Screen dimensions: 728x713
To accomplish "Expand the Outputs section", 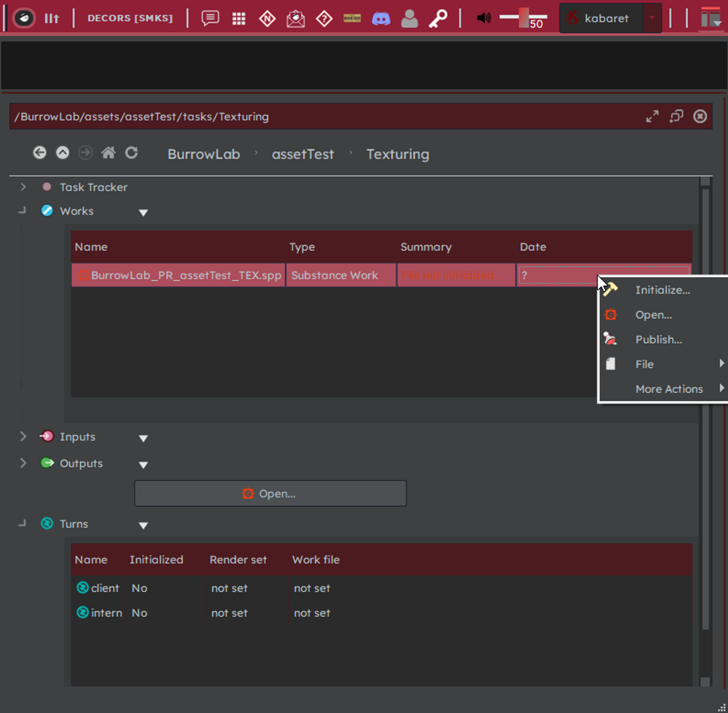I will (x=23, y=463).
